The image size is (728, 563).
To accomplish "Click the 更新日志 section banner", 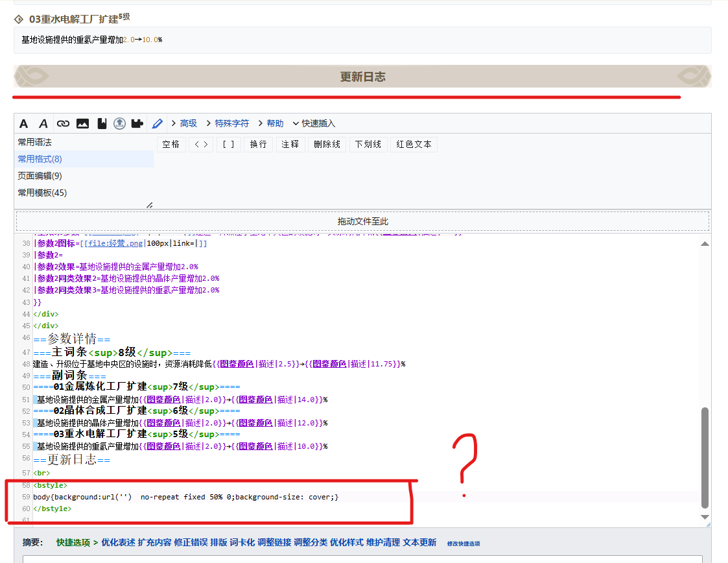I will [x=362, y=77].
